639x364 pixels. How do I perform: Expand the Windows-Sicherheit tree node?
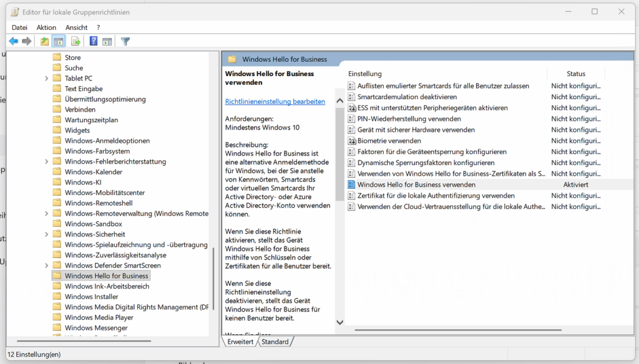tap(47, 234)
